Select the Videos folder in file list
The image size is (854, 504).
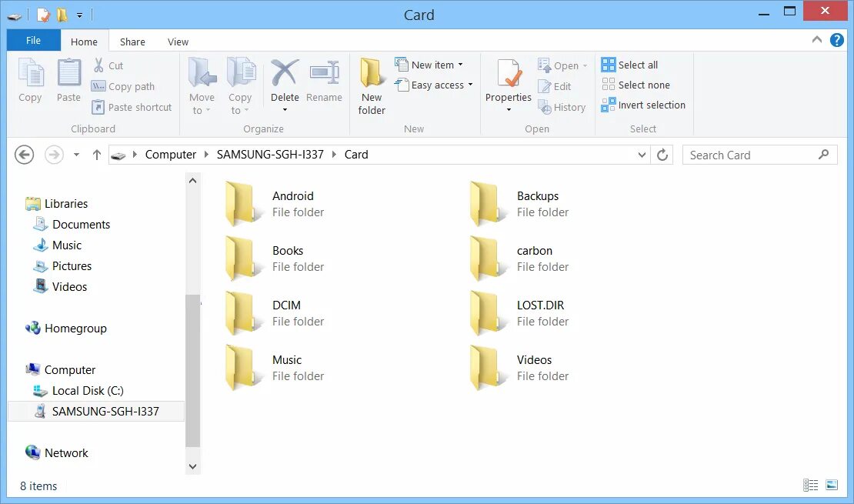click(x=520, y=368)
